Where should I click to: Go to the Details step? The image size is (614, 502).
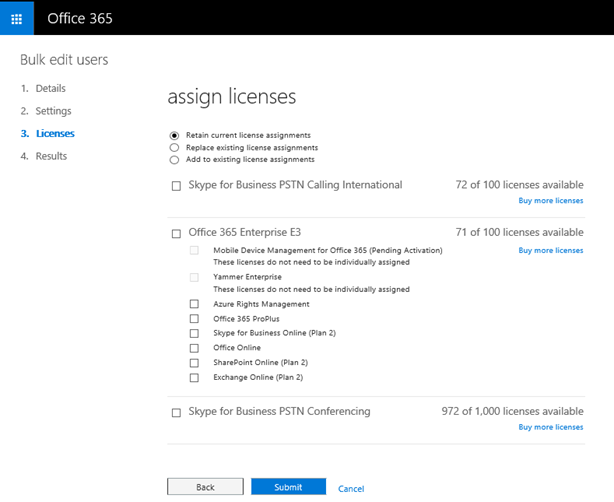tap(51, 88)
